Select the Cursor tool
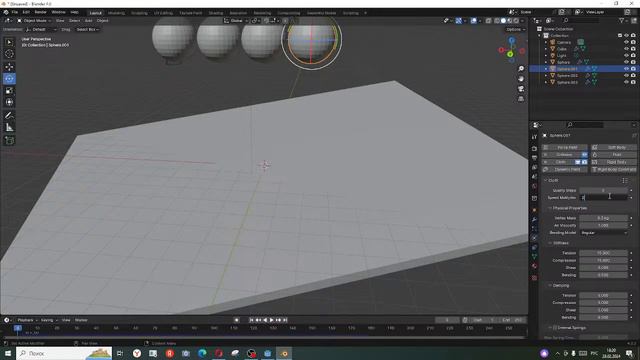Screen dimensions: 640x360 [x=9, y=54]
